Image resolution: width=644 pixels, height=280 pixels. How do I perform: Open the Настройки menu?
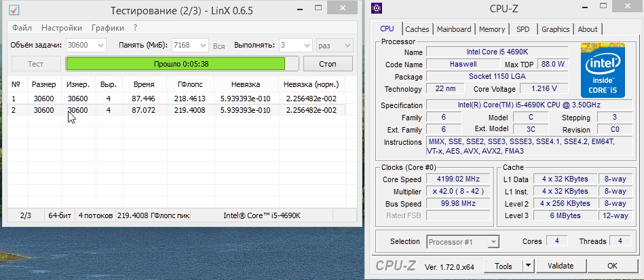(62, 28)
